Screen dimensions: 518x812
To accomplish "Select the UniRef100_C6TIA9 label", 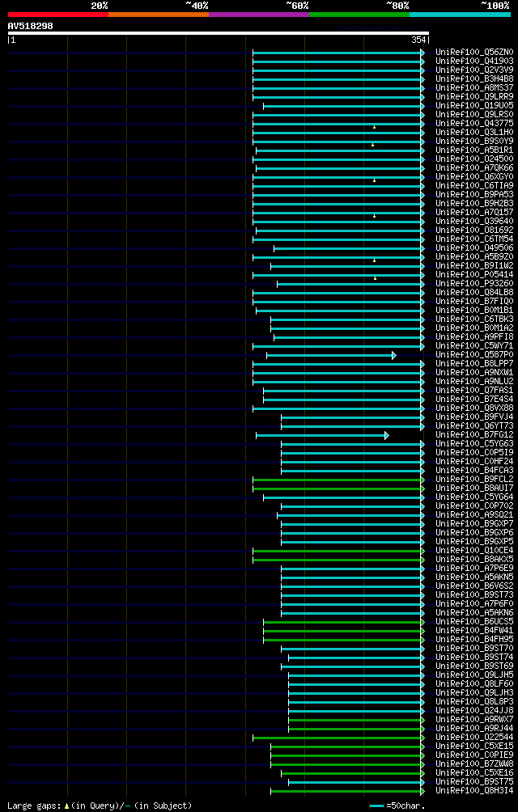I will coord(474,185).
